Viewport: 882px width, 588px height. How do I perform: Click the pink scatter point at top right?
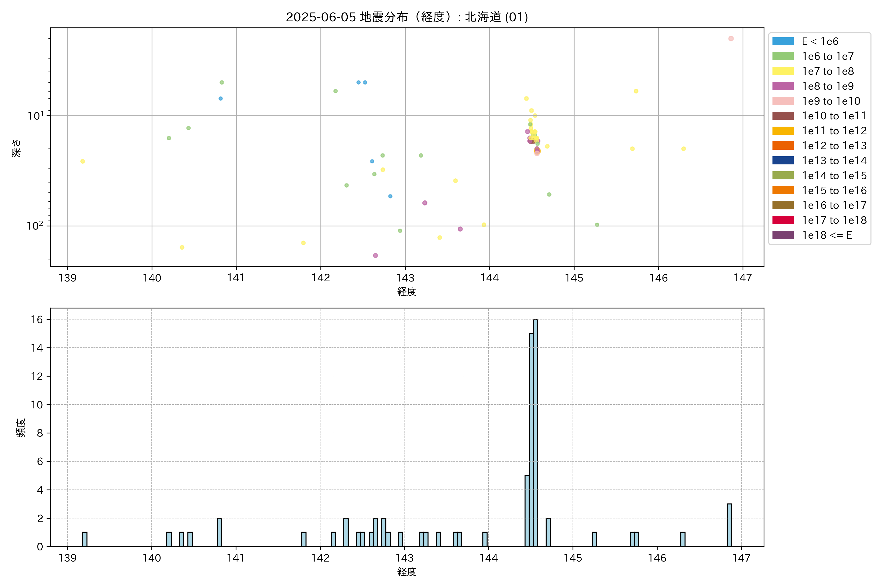coord(731,39)
